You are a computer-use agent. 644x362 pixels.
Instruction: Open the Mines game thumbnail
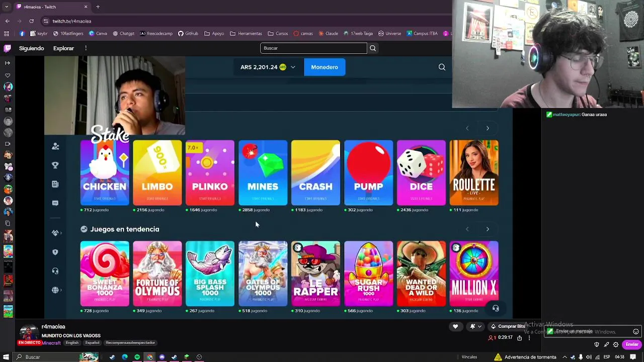tap(263, 173)
